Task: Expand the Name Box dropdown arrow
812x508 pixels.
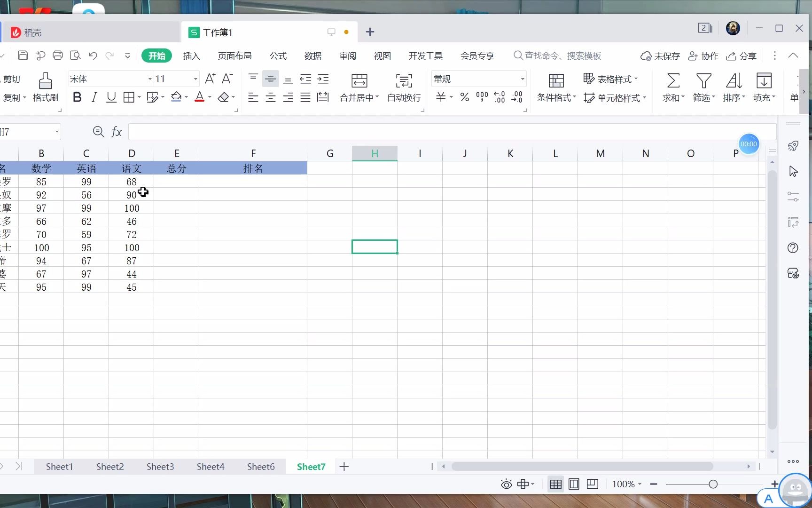Action: pos(57,132)
